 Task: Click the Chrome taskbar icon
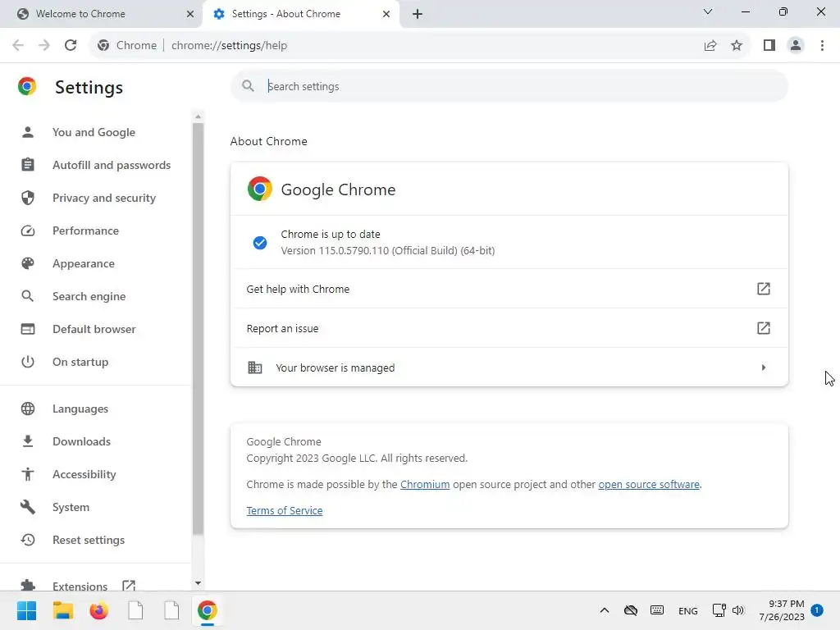point(208,610)
